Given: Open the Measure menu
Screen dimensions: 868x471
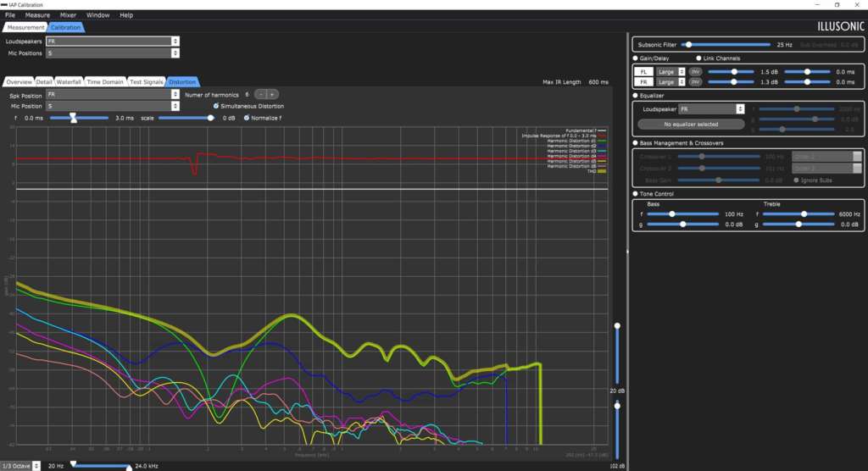Looking at the screenshot, I should (x=37, y=15).
